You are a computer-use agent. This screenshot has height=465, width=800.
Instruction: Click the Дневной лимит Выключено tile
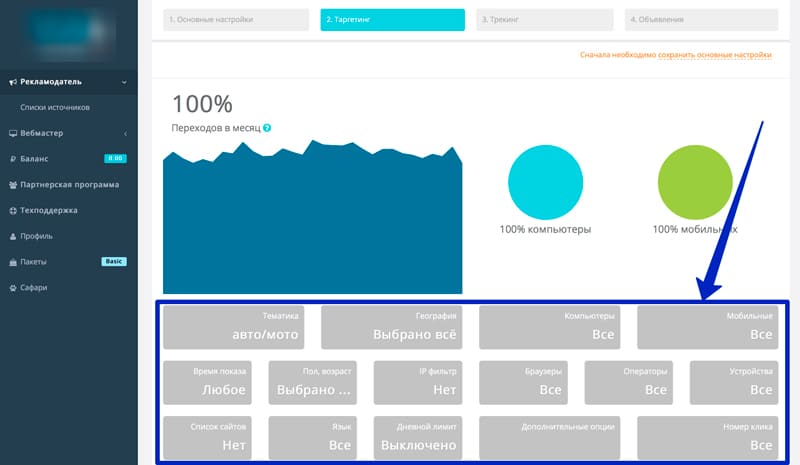[418, 437]
